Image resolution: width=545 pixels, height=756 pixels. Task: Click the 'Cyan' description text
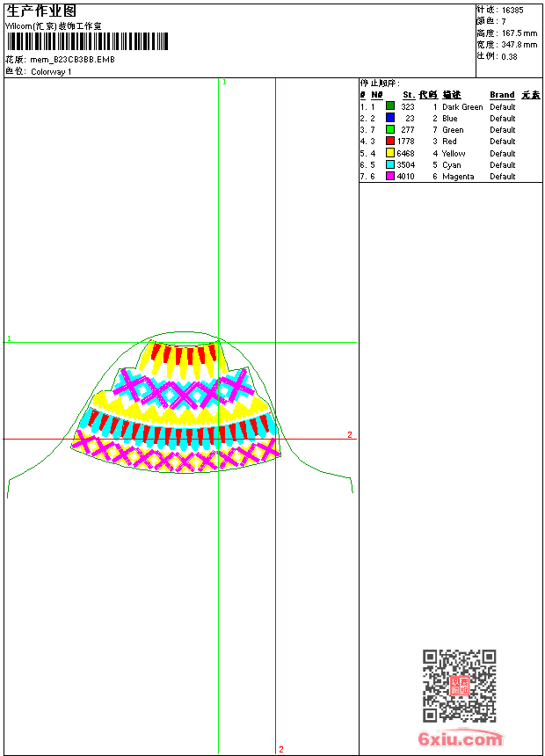click(451, 165)
